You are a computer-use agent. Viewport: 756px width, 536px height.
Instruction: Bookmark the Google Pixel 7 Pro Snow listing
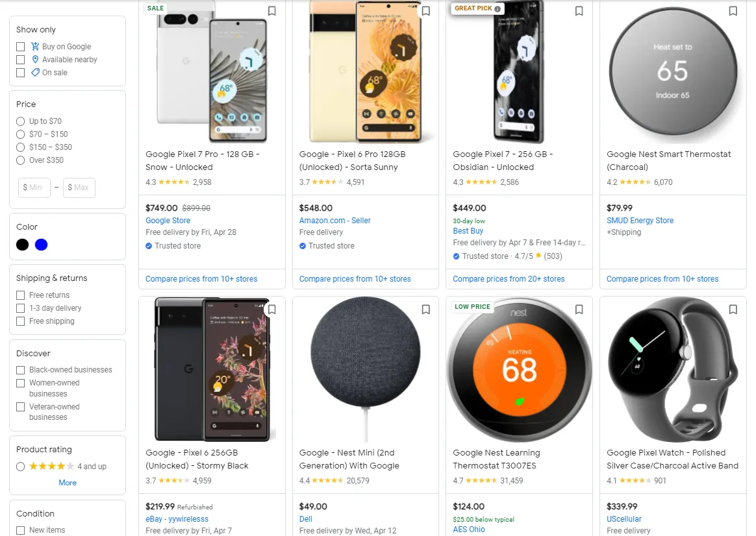(272, 10)
